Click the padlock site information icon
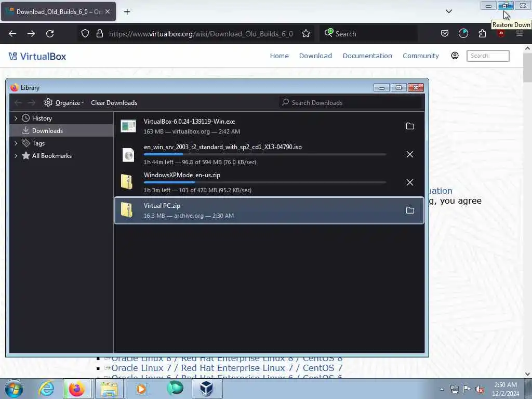This screenshot has height=399, width=532. pos(99,34)
